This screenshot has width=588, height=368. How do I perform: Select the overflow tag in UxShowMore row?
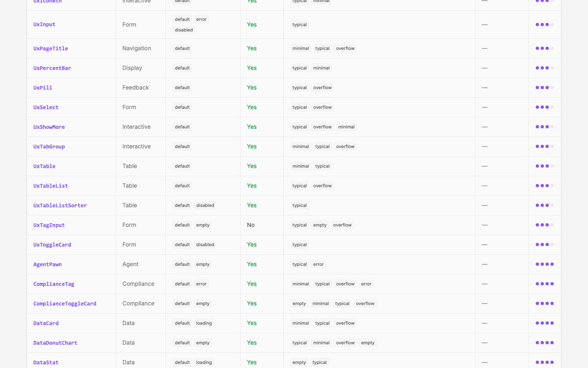click(x=322, y=127)
